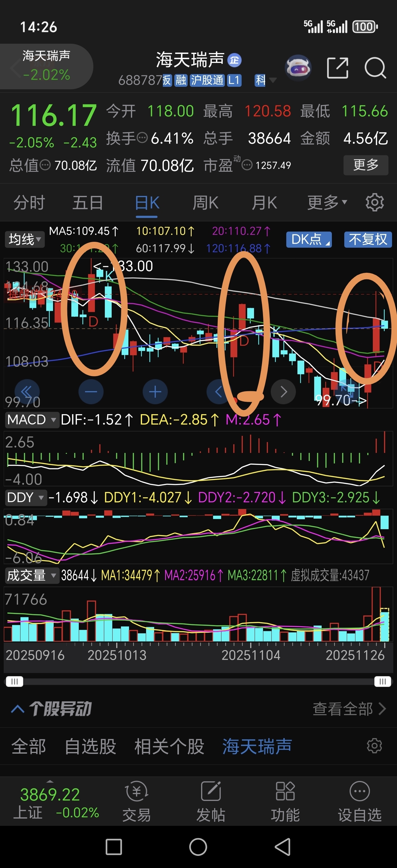Tap the 沪股通 tag
This screenshot has width=397, height=868.
[207, 80]
